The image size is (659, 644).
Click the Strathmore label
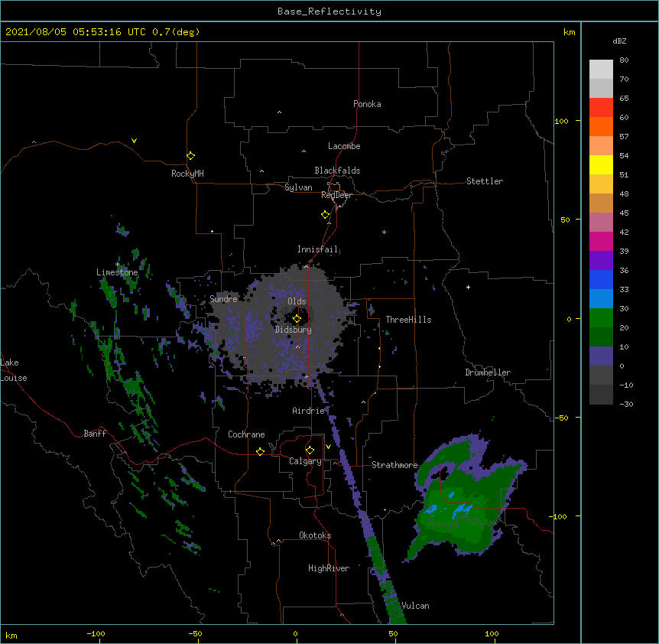coord(394,465)
